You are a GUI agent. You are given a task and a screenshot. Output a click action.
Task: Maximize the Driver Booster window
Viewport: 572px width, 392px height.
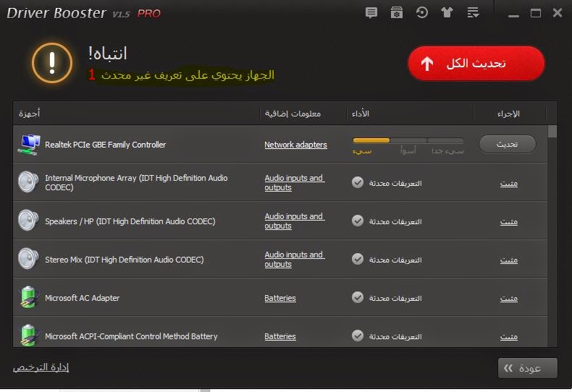[x=536, y=14]
